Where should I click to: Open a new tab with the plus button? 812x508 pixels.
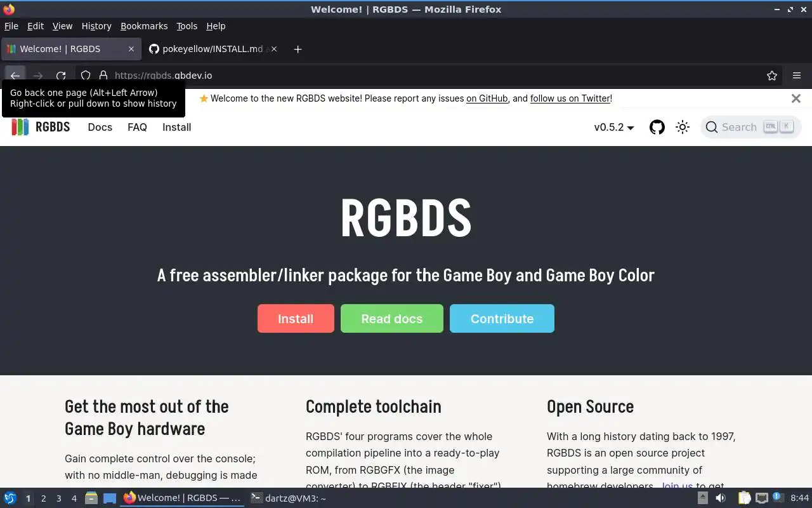pyautogui.click(x=298, y=49)
